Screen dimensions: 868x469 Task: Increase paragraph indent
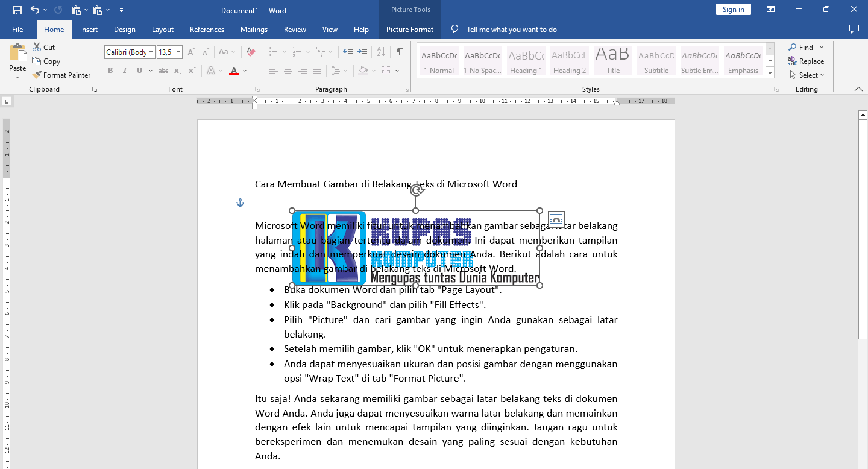point(362,52)
